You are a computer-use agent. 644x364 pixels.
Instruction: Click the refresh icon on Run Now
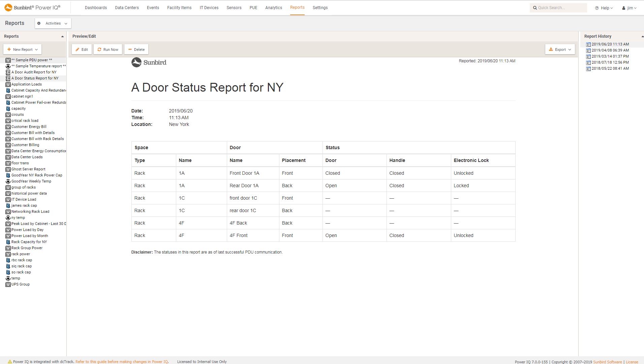click(x=99, y=49)
